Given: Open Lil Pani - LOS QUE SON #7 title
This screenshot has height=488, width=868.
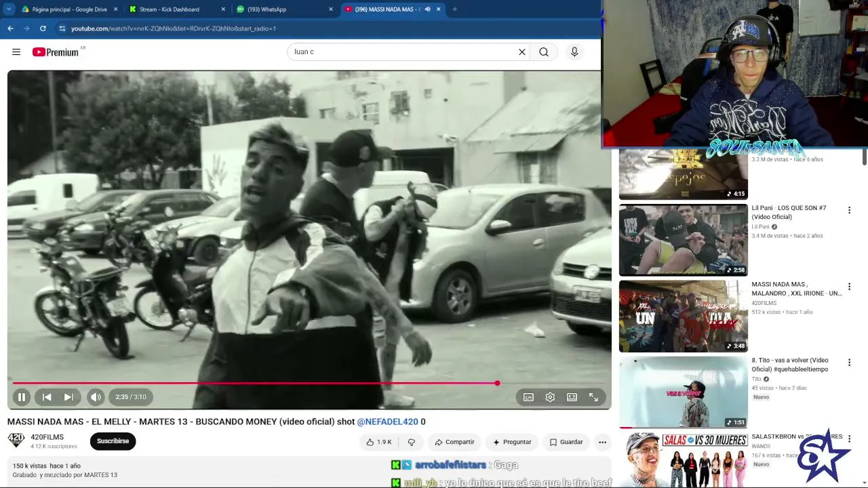Looking at the screenshot, I should pos(789,212).
